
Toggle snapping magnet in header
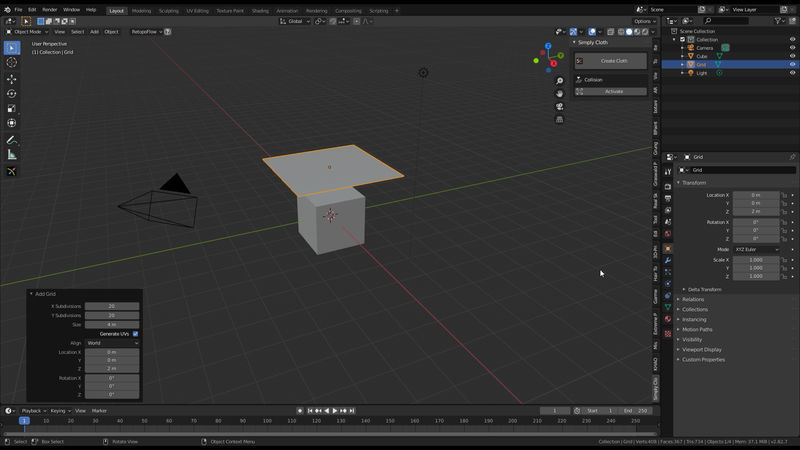tap(333, 21)
